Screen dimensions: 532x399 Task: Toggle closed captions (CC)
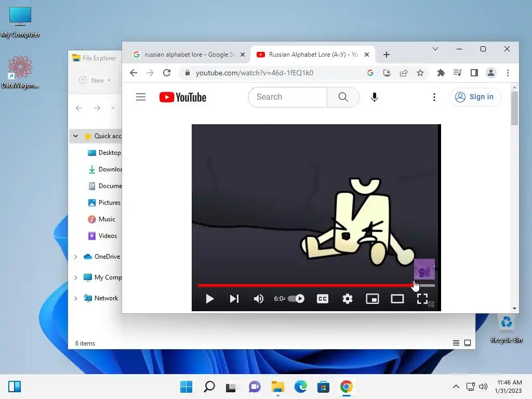322,299
